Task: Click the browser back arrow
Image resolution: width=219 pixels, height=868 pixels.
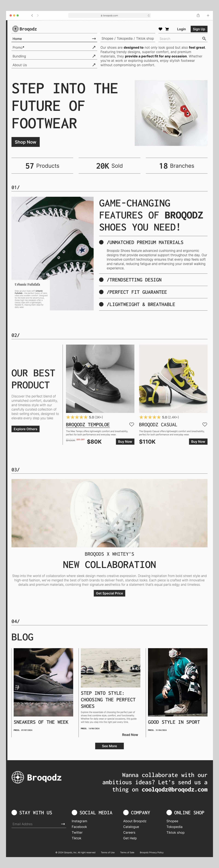Action: tap(32, 15)
